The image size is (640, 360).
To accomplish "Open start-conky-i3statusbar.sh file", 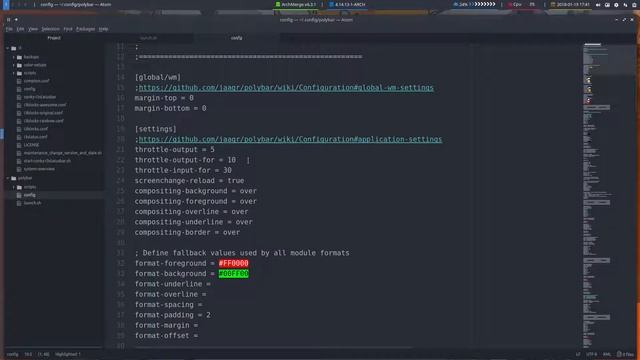I will [47, 161].
